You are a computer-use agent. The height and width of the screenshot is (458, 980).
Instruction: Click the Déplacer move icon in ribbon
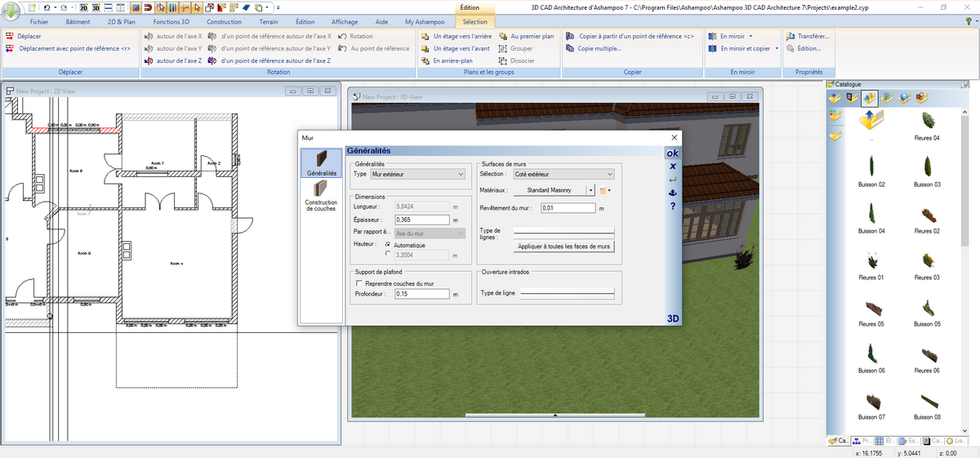click(x=10, y=37)
